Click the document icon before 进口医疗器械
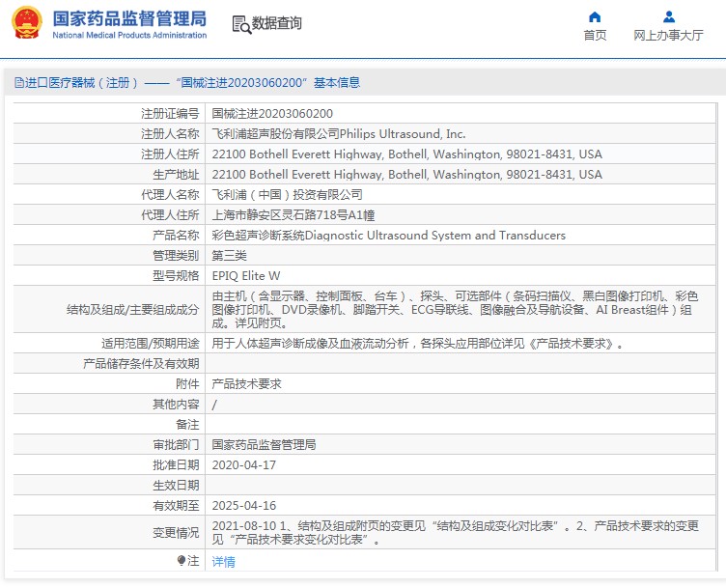 pyautogui.click(x=19, y=83)
